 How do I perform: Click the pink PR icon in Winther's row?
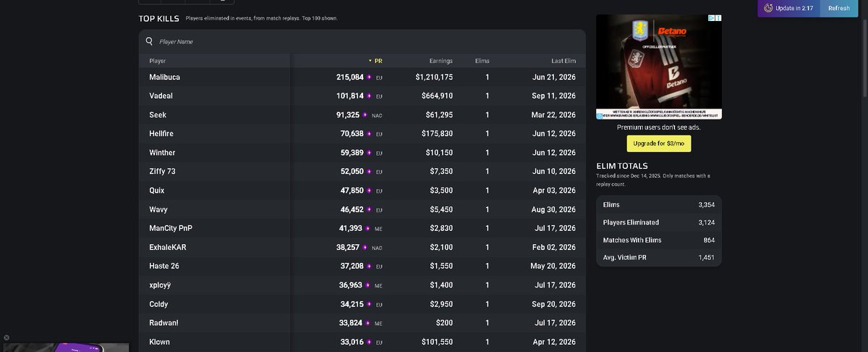(370, 153)
